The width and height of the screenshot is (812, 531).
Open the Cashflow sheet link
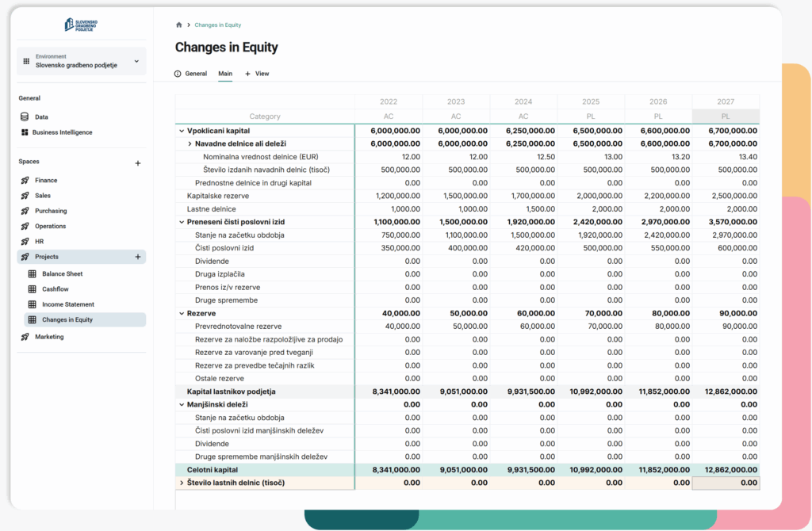[x=56, y=289]
